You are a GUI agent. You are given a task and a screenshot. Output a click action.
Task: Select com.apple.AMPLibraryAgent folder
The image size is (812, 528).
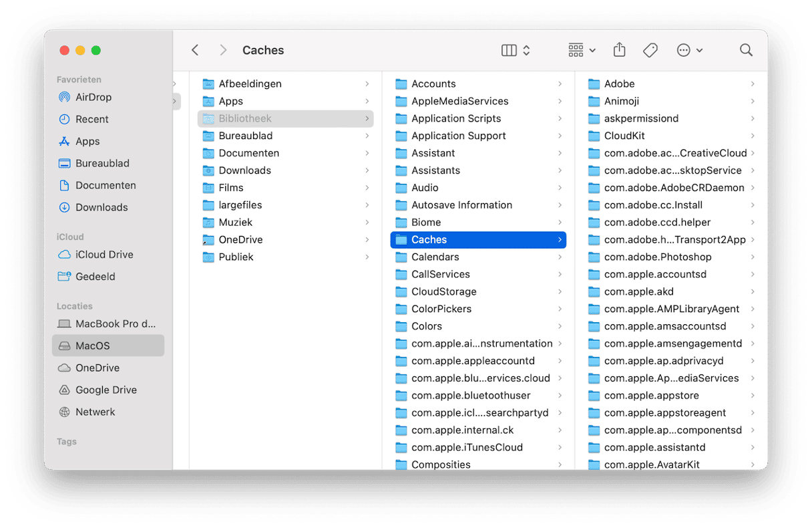click(x=671, y=309)
